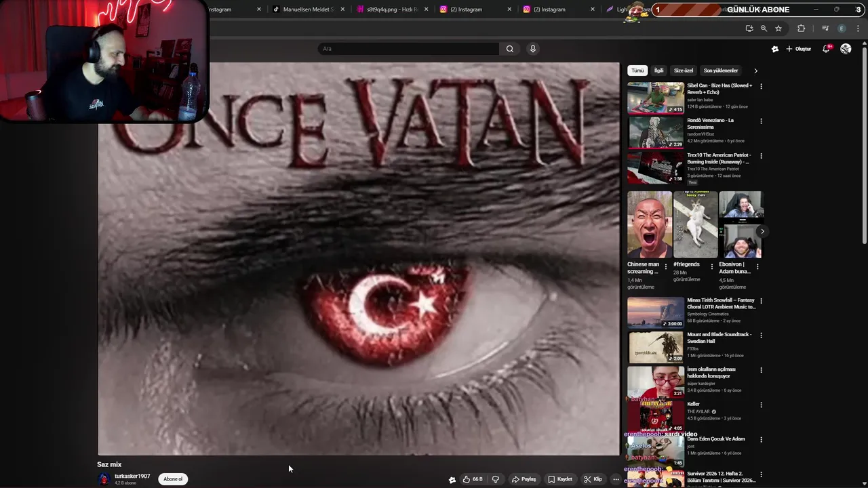This screenshot has height=488, width=868.
Task: Click the Önce Vatan video player
Action: coord(359,259)
